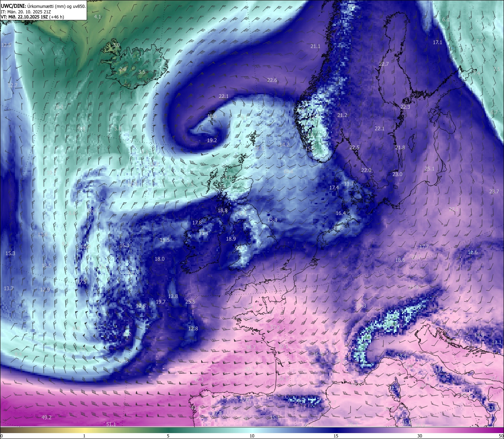Click the value "16.4" near the German Bight
The width and height of the screenshot is (504, 439).
coord(341,213)
